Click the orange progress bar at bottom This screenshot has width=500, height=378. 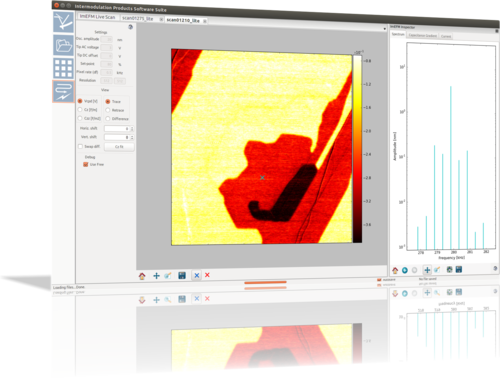point(265,283)
